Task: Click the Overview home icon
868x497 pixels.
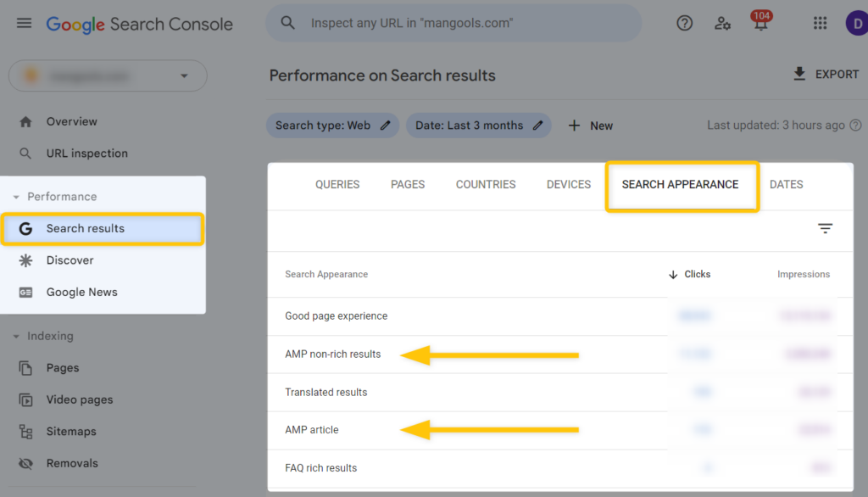Action: tap(25, 122)
